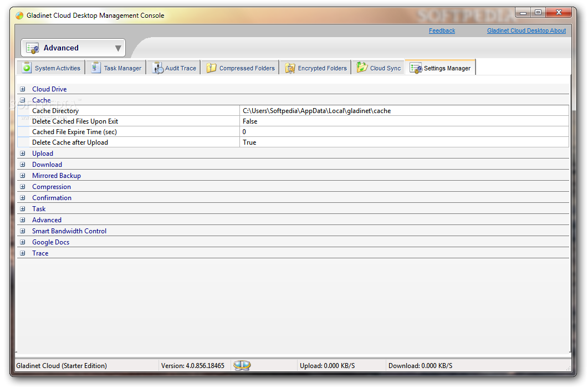This screenshot has height=388, width=588.
Task: Expand the Compression section
Action: 23,186
